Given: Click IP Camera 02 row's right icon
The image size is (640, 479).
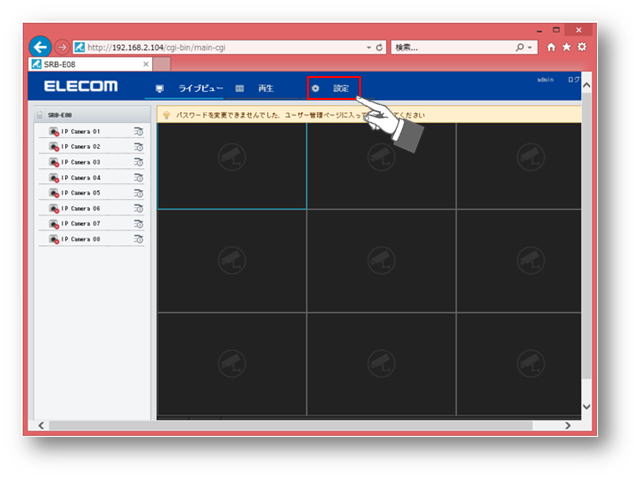Looking at the screenshot, I should pyautogui.click(x=139, y=146).
